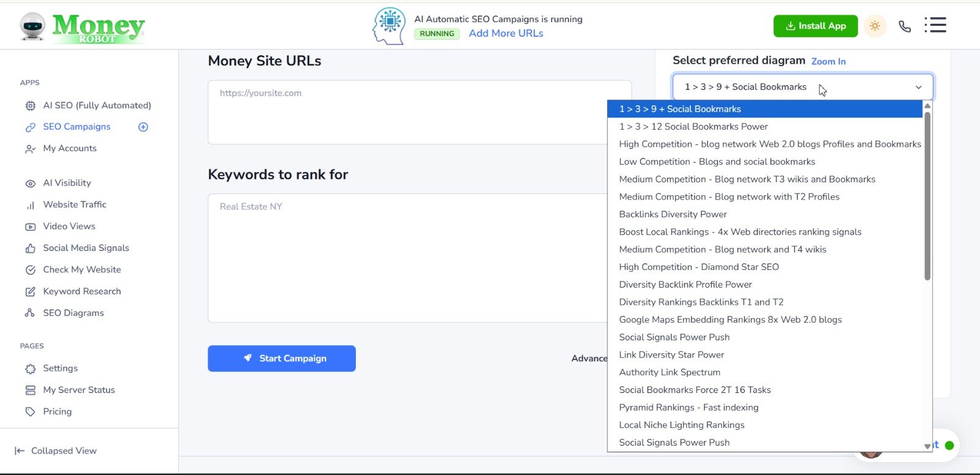980x475 pixels.
Task: Click the AI SEO chip icon
Action: (30, 106)
